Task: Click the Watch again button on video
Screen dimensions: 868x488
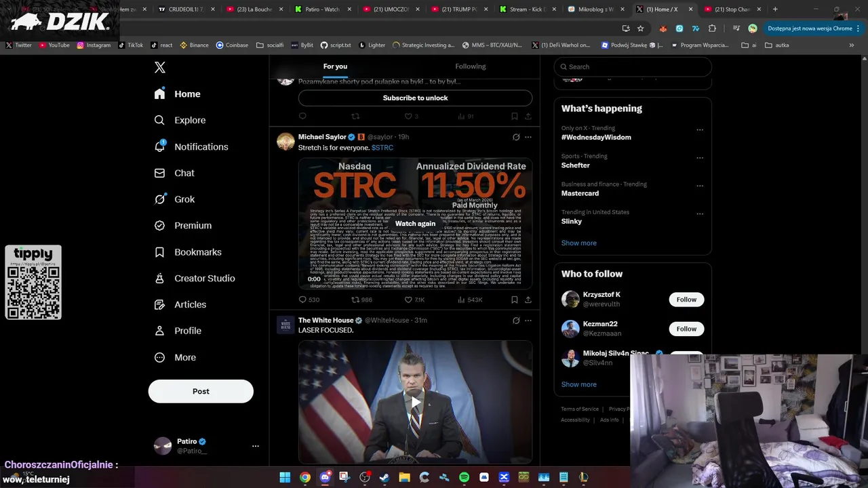Action: coord(415,224)
